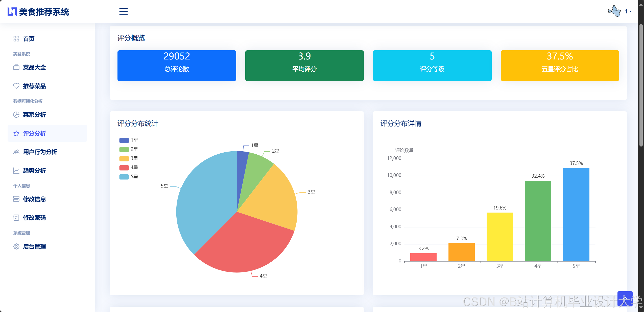Click the grid icon beside 首页
Screen dimensions: 644x312
click(16, 39)
